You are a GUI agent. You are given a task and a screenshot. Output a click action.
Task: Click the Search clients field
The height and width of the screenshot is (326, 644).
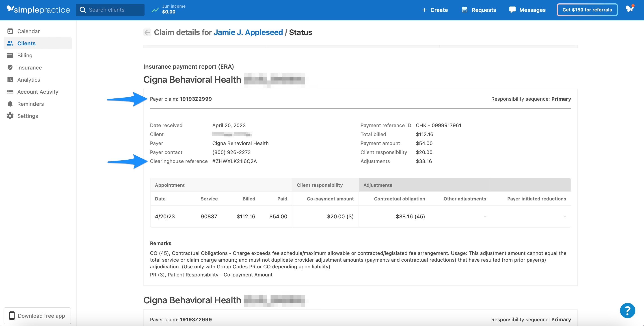pyautogui.click(x=110, y=10)
